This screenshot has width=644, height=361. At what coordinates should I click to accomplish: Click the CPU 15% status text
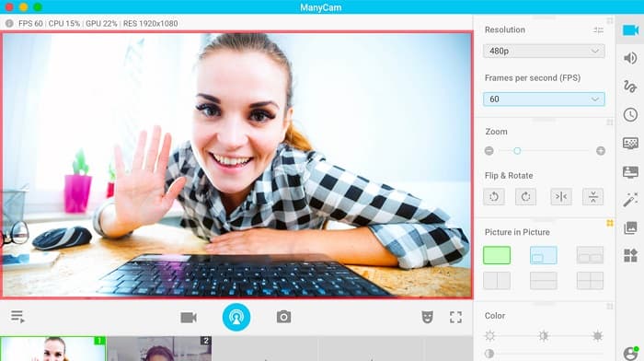point(64,24)
